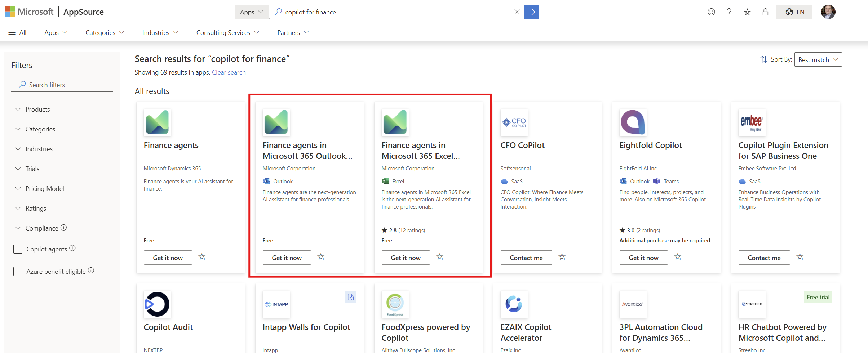This screenshot has height=353, width=868.
Task: Expand the Products filter
Action: pyautogui.click(x=32, y=109)
